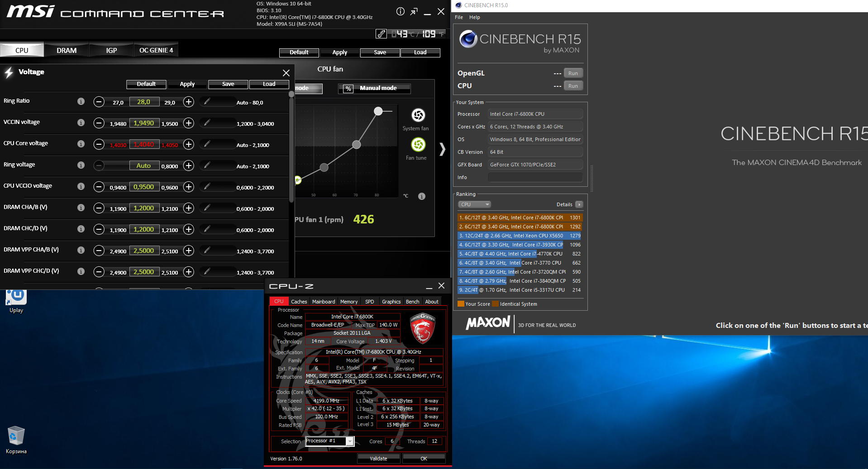Open the Processor #1 selection dropdown in CPU-Z
Screen dimensions: 868x469
click(329, 441)
